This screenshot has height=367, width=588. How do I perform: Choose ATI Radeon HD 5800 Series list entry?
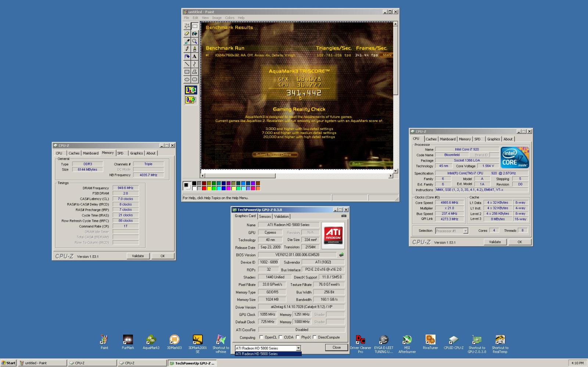[x=268, y=354]
